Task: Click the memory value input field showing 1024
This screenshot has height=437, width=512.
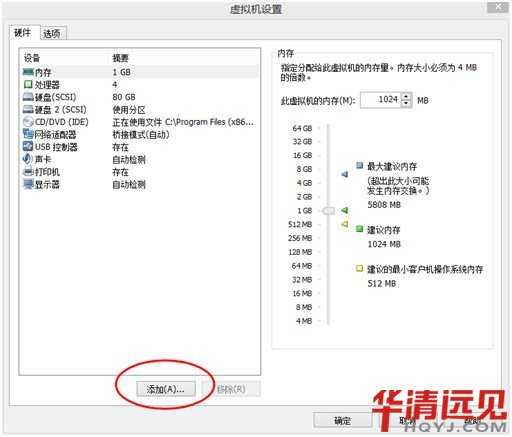Action: (381, 100)
